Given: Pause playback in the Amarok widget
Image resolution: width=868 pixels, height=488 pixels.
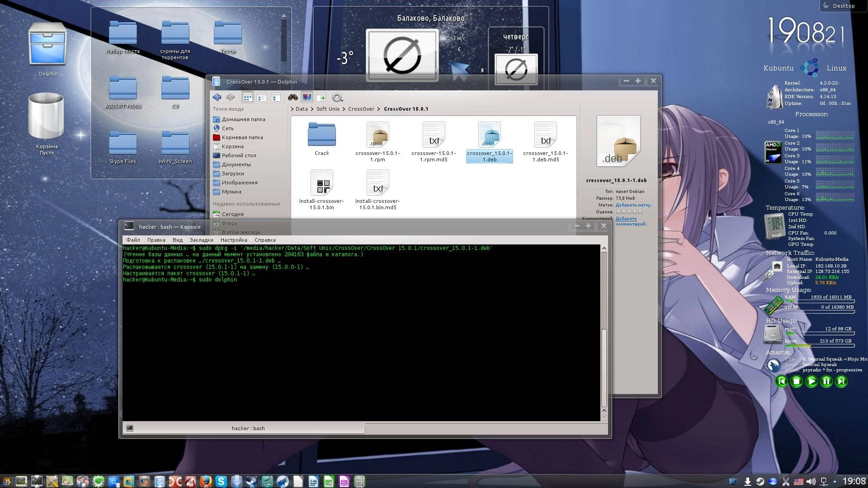Looking at the screenshot, I should point(826,381).
